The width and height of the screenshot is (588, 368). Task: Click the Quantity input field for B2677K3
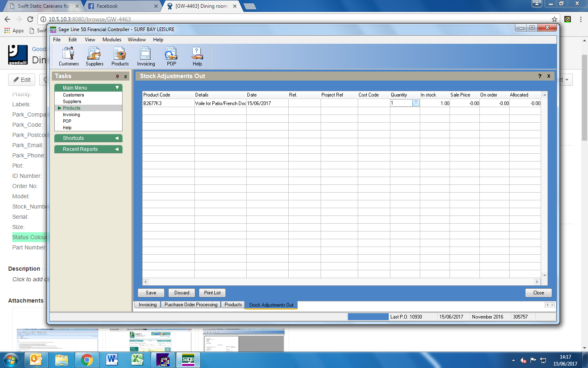pyautogui.click(x=401, y=103)
